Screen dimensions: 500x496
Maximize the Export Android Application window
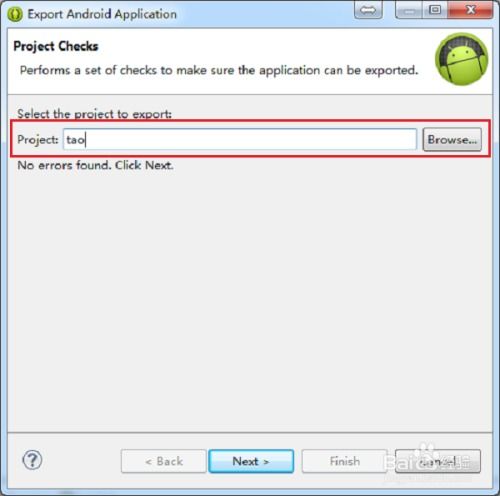pos(435,10)
